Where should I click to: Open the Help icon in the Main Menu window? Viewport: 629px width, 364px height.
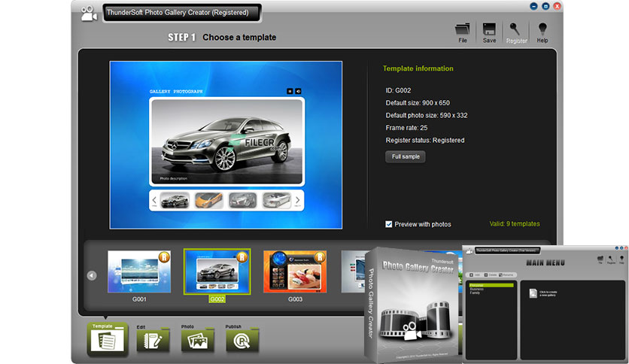pos(621,259)
